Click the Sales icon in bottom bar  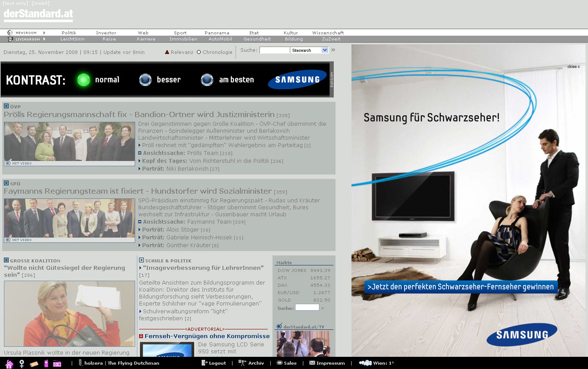pos(280,363)
